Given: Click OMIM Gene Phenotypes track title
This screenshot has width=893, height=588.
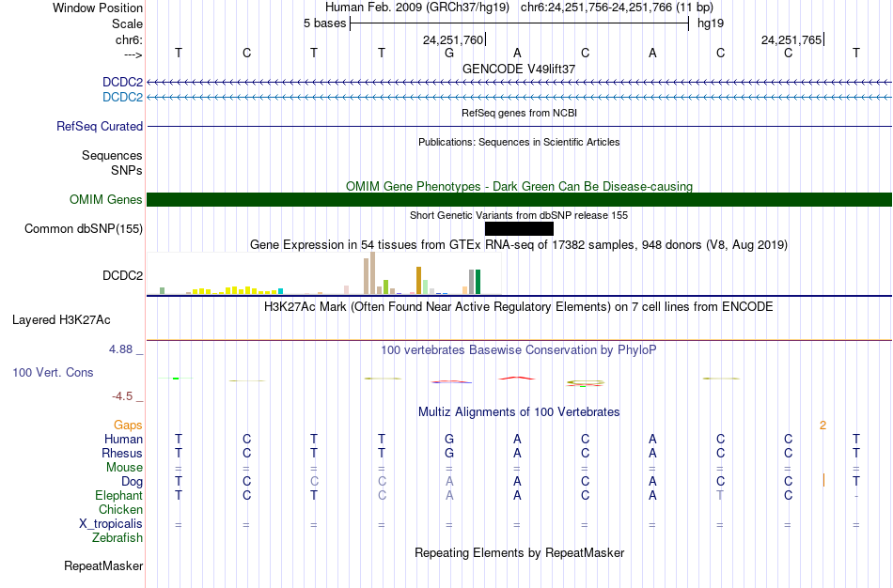Looking at the screenshot, I should (519, 186).
